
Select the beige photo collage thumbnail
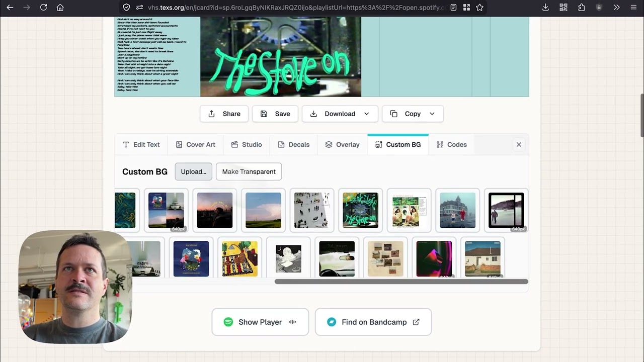click(x=385, y=258)
